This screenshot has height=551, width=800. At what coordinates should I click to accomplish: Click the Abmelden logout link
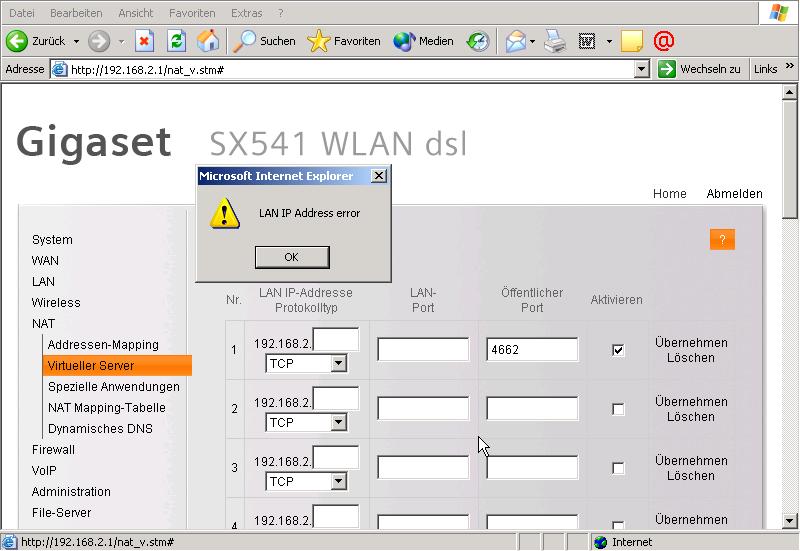click(x=734, y=194)
